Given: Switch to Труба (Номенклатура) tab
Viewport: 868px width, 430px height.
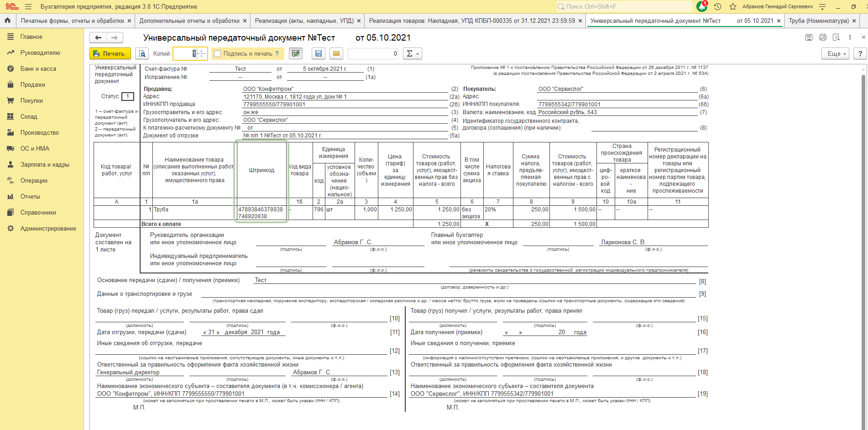Looking at the screenshot, I should point(819,21).
